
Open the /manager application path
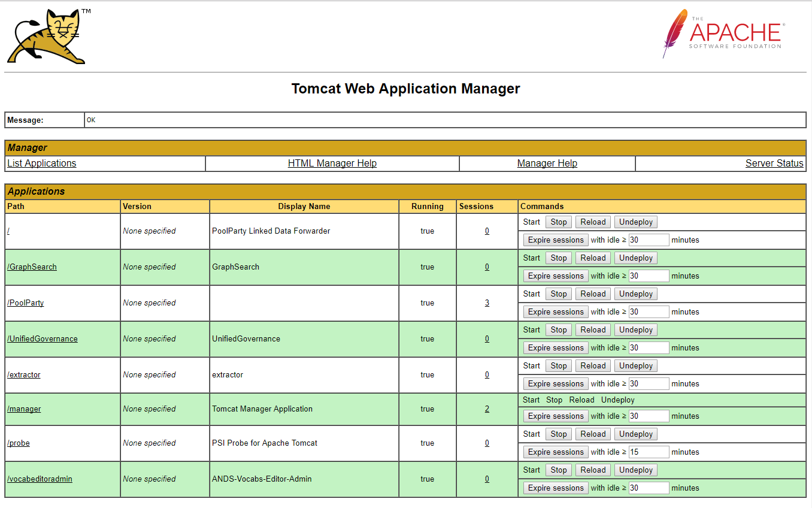(x=24, y=409)
